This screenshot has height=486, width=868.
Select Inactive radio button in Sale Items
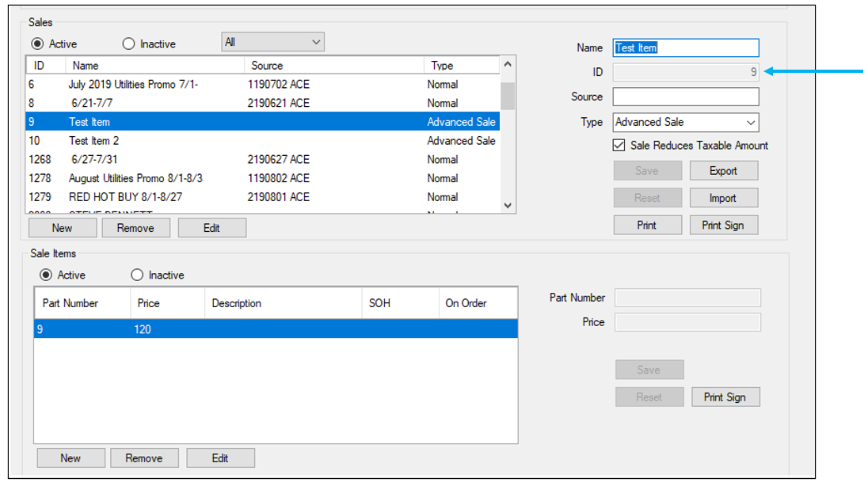[137, 275]
